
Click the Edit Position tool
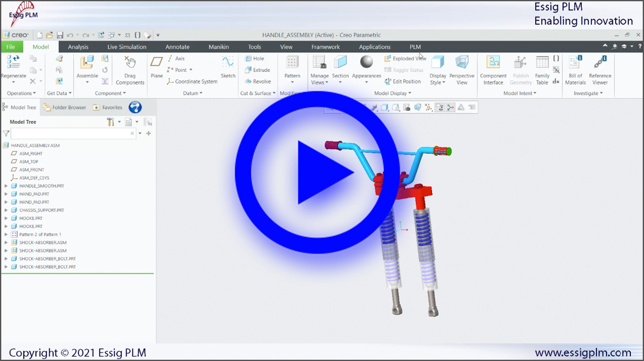coord(402,81)
